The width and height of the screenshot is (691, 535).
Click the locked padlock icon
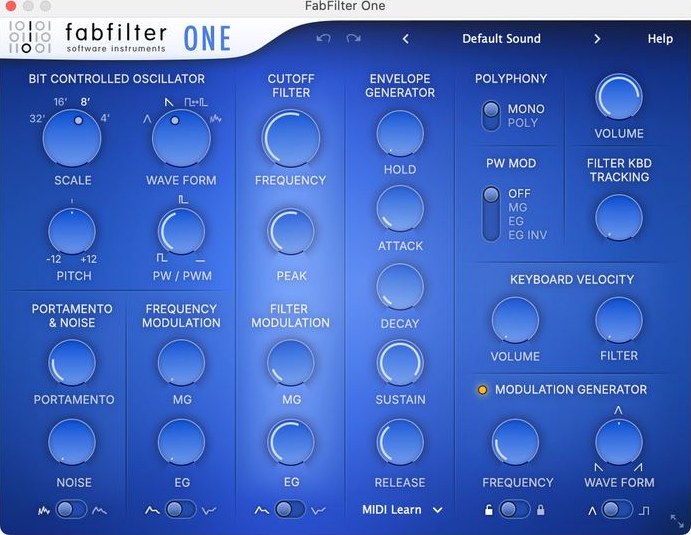541,510
